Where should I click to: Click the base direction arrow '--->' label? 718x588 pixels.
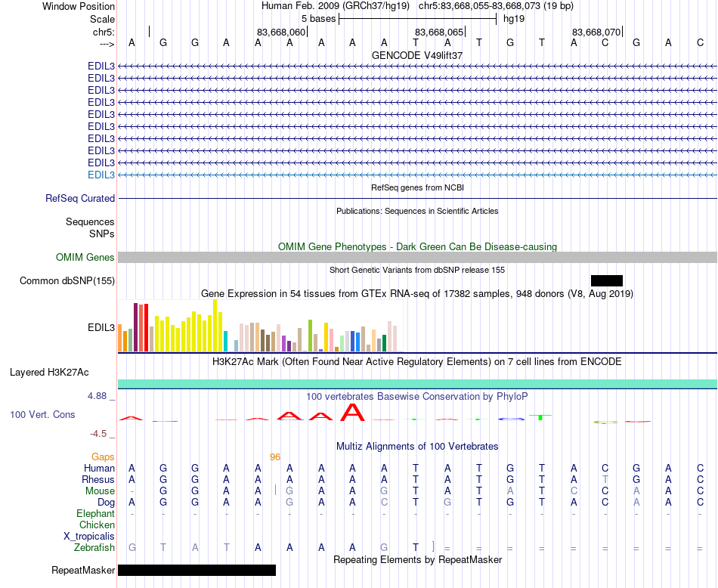pos(107,44)
